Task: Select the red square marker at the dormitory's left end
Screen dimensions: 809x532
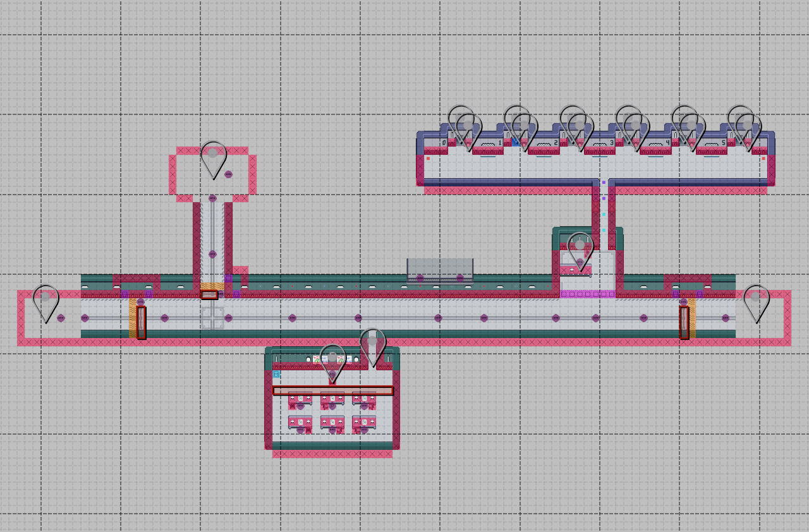Action: [x=428, y=158]
